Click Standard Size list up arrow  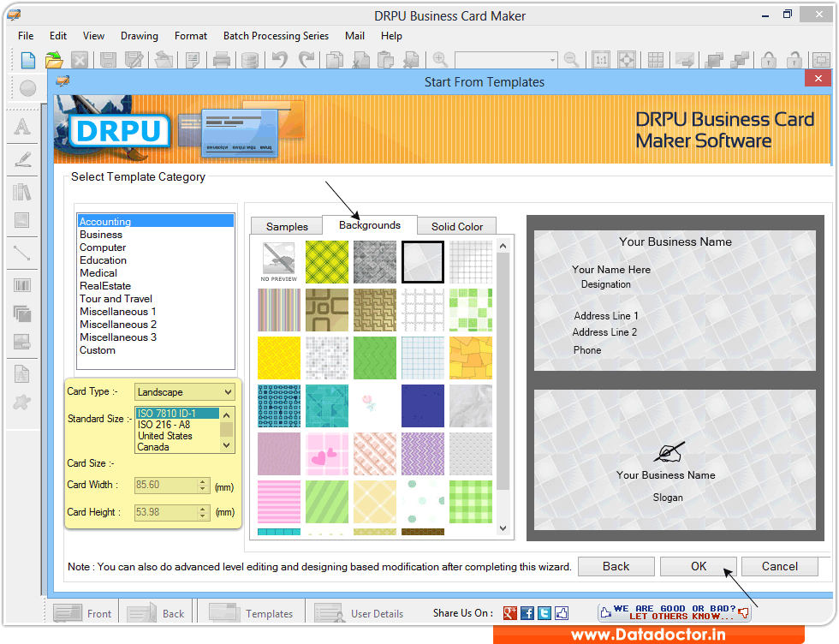point(226,414)
